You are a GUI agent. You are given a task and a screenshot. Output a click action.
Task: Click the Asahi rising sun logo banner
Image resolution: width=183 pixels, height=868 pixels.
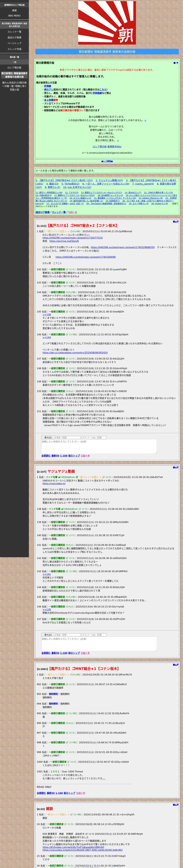click(107, 23)
